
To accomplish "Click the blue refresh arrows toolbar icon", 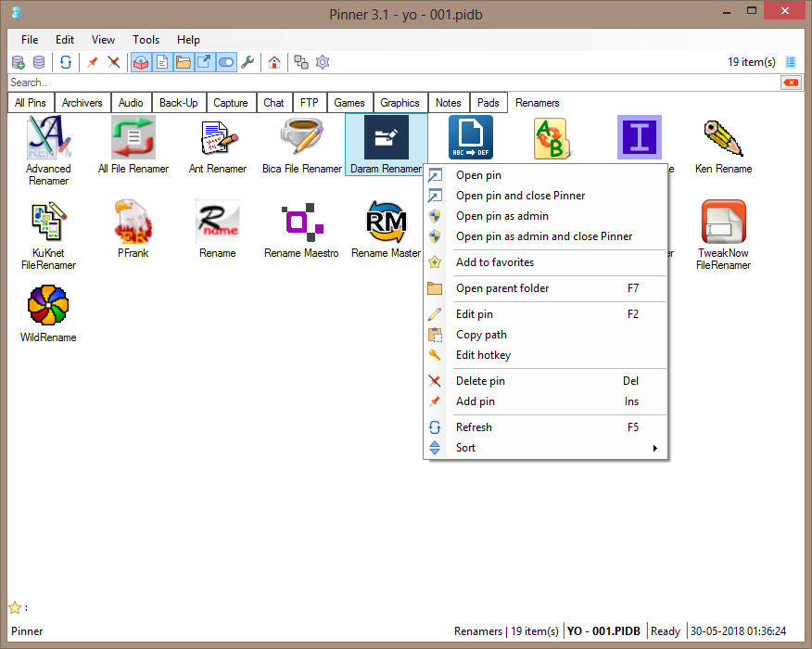I will pos(66,62).
